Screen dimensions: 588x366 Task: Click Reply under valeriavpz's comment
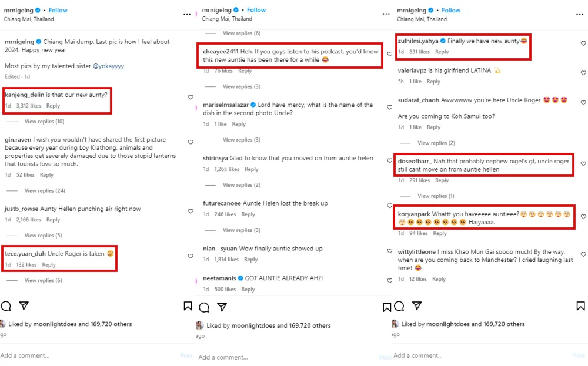pos(433,82)
